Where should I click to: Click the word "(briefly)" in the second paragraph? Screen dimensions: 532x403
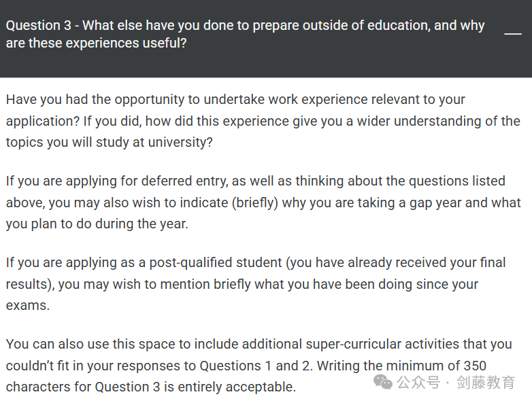(x=255, y=203)
